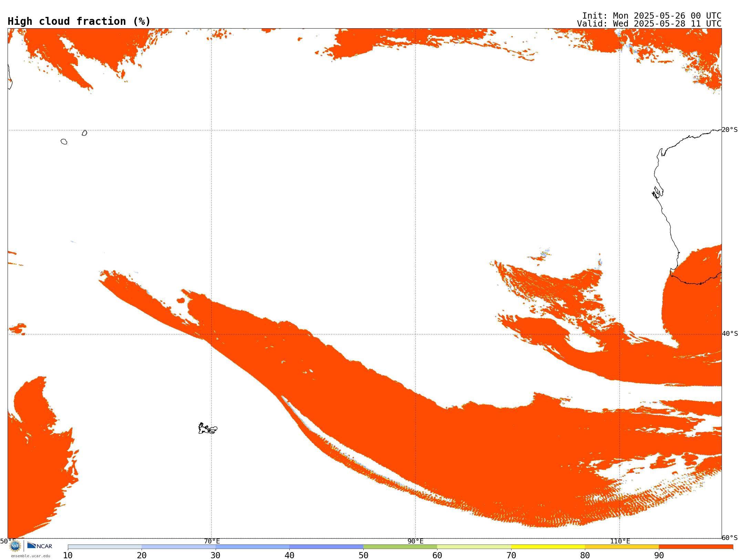
Task: Click the colorbar tick label 30
Action: click(x=216, y=555)
